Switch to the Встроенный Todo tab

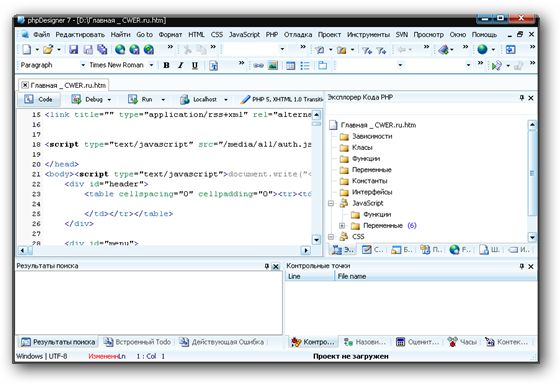[x=137, y=342]
